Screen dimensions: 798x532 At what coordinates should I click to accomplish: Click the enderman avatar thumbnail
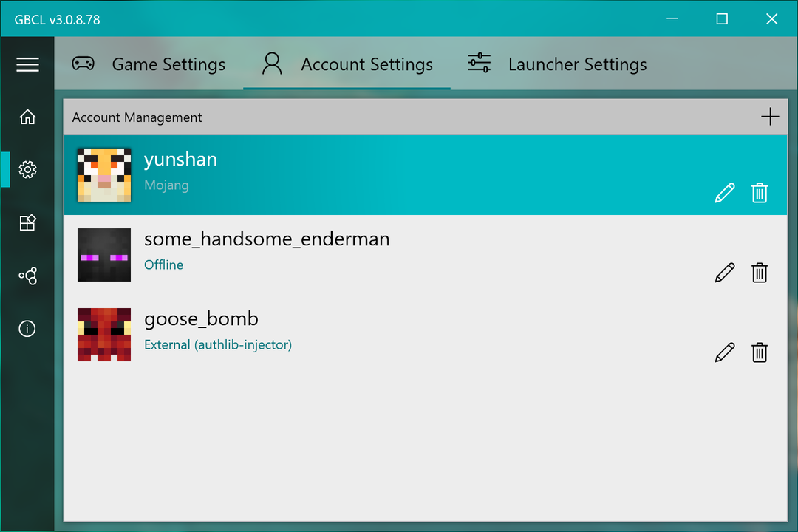104,255
